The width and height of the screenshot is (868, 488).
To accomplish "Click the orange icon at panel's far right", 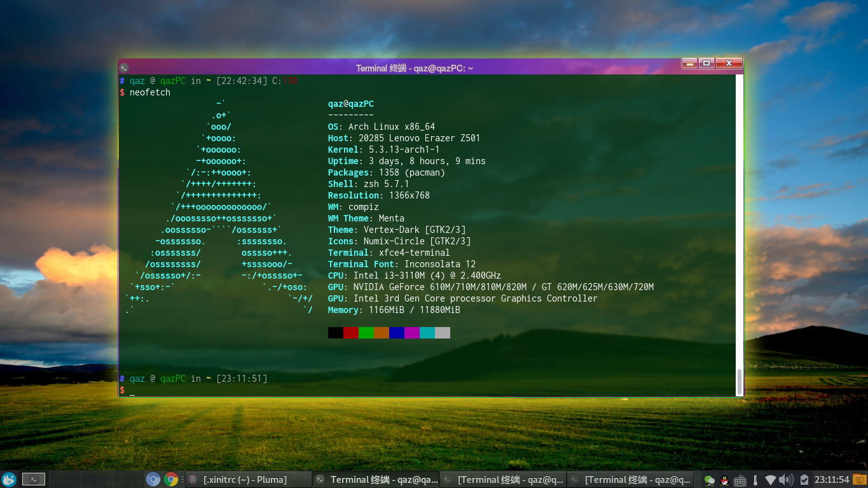I will [x=859, y=480].
